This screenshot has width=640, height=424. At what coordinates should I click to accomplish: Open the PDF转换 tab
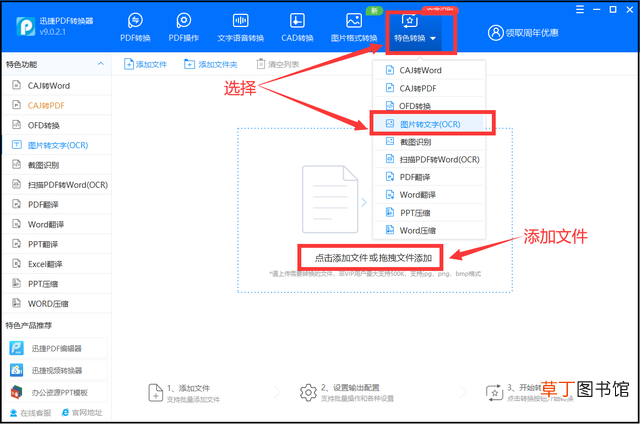tap(135, 27)
